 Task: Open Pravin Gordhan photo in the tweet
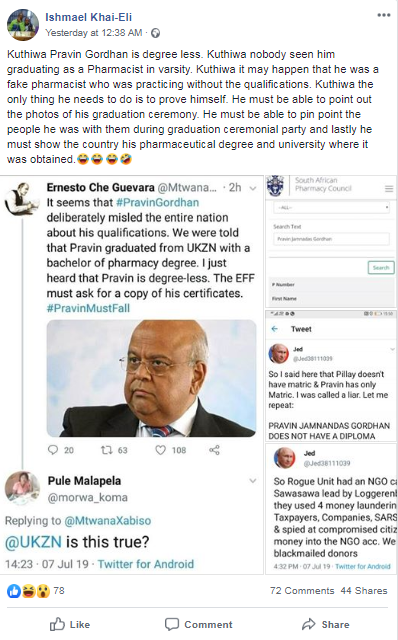click(x=151, y=378)
